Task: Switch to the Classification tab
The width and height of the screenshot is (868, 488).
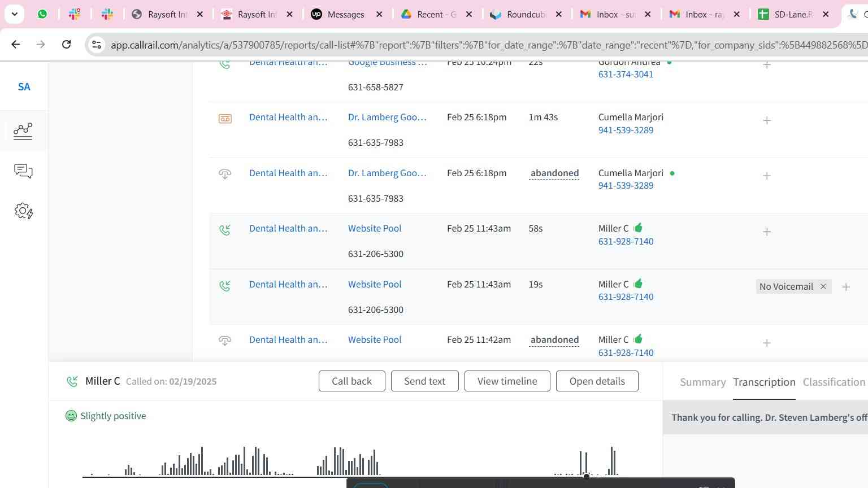Action: coord(834,382)
